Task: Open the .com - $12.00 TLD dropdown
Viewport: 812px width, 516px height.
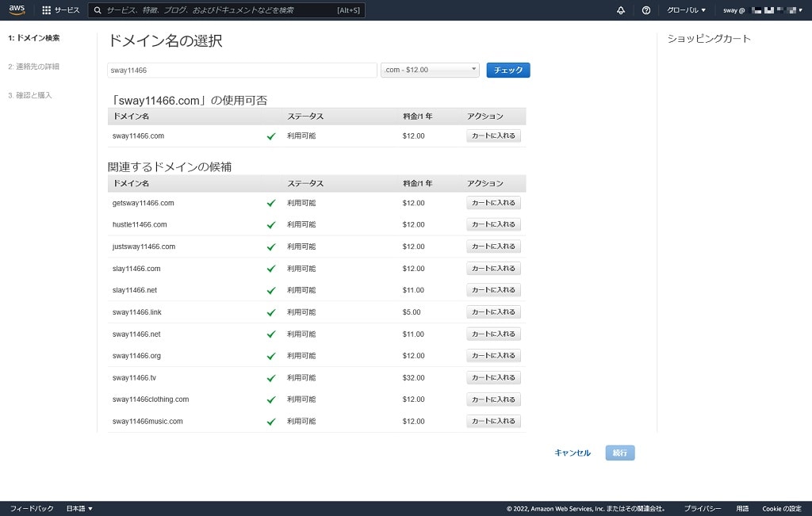Action: coord(430,70)
